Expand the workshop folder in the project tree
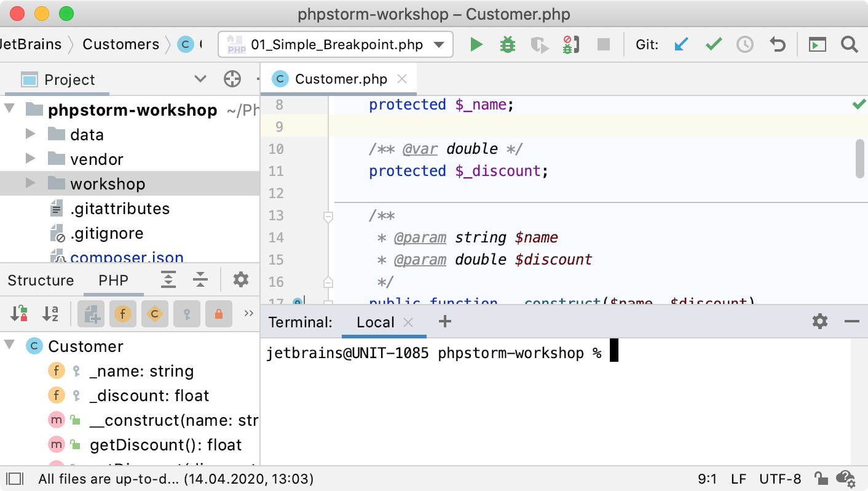 click(30, 183)
